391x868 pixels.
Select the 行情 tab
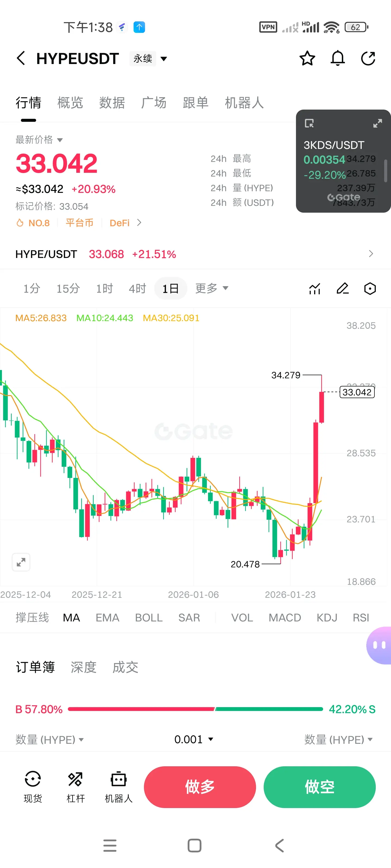coord(28,103)
